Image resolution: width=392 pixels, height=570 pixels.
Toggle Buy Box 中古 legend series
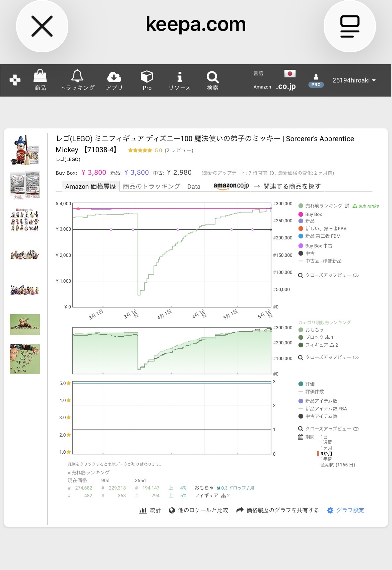click(315, 246)
